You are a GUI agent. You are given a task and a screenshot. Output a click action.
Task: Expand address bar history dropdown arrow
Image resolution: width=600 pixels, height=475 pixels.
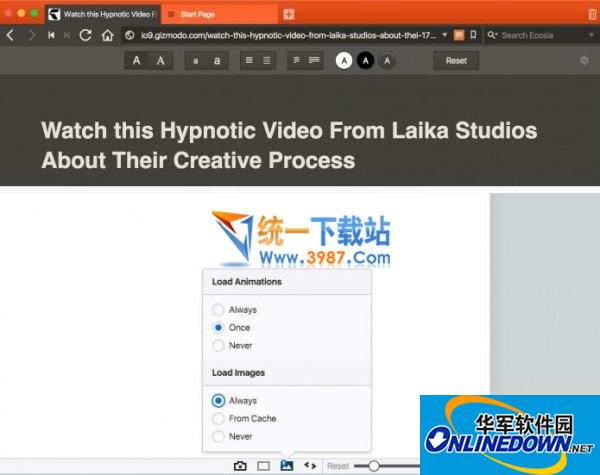445,35
